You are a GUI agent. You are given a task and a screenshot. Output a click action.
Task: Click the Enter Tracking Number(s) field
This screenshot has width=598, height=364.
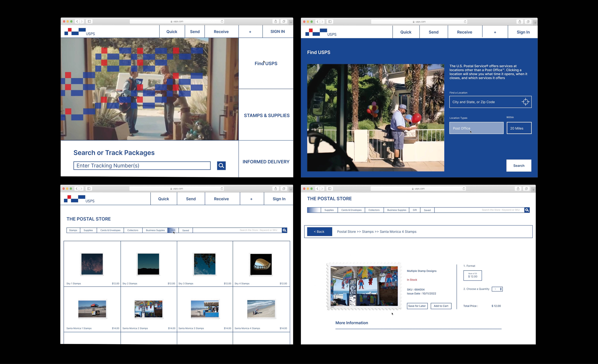point(142,166)
